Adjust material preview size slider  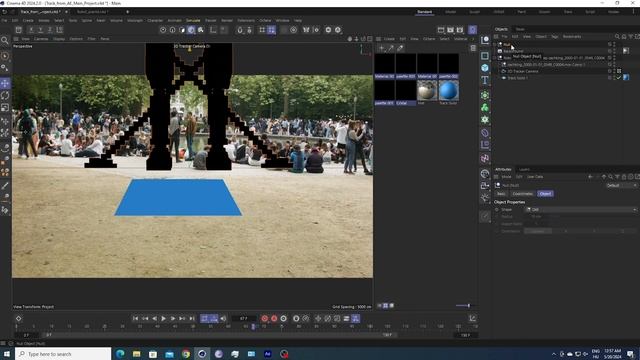click(x=462, y=305)
